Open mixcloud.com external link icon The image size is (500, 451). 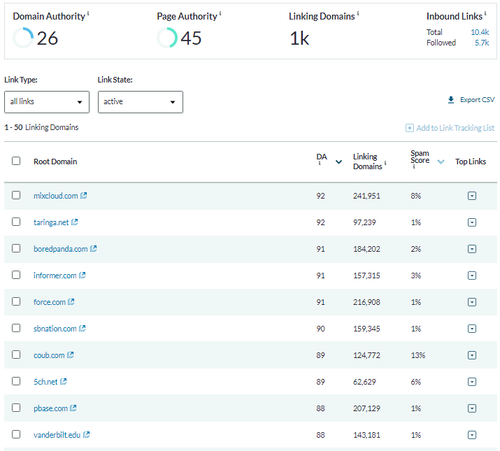coord(83,195)
